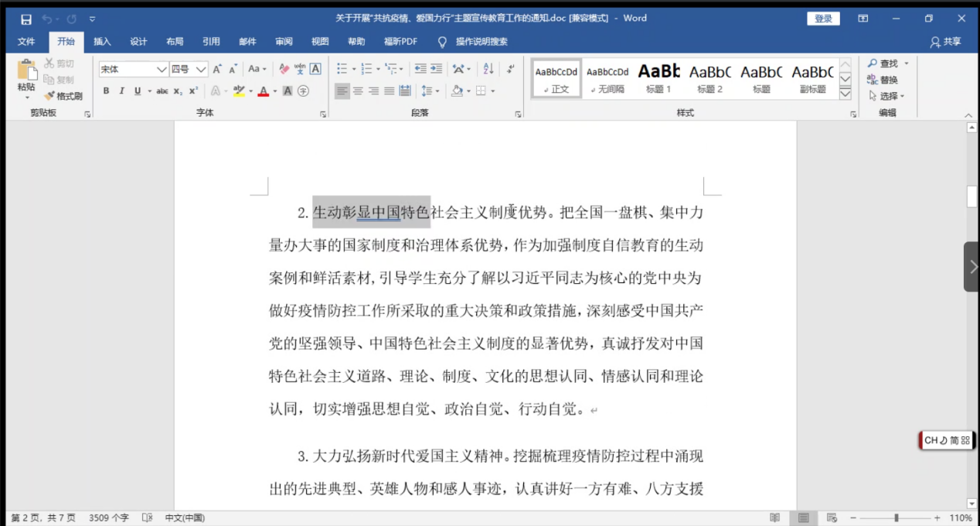This screenshot has height=526, width=980.
Task: Increase font size with the grow font icon
Action: 217,69
